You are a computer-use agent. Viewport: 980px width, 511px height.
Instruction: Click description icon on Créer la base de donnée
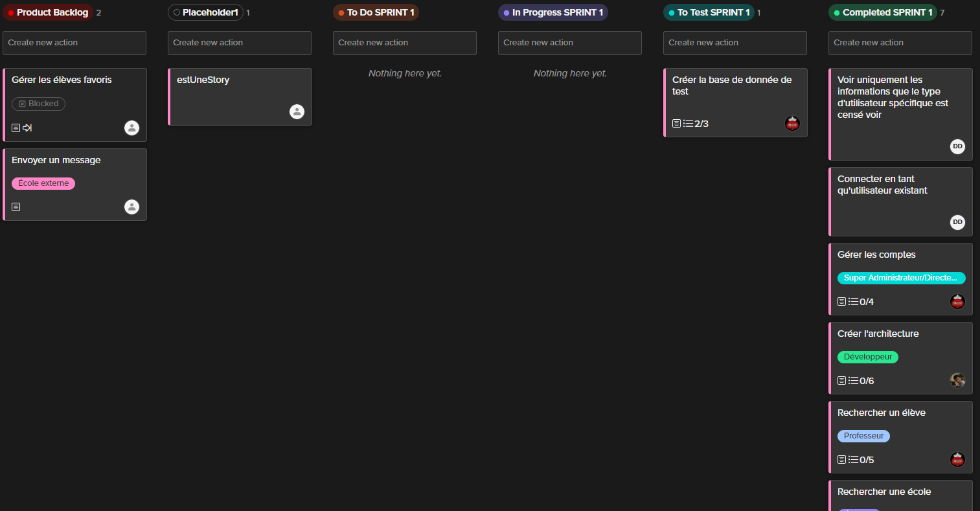(677, 124)
